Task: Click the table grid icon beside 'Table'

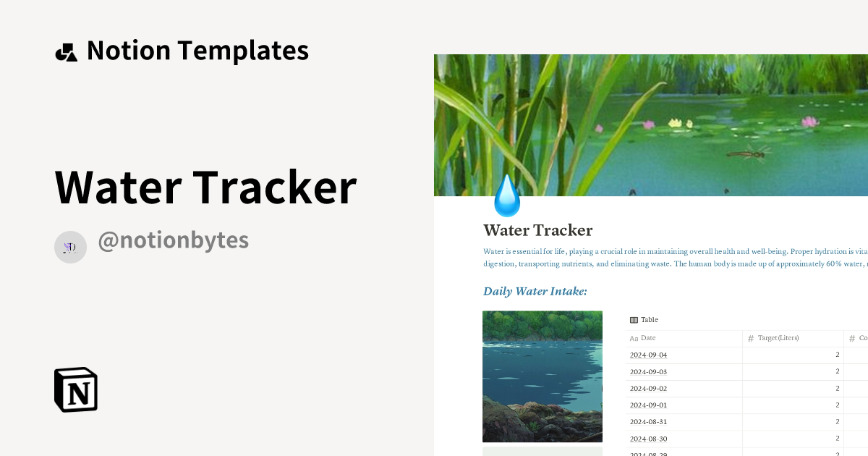Action: click(x=632, y=319)
